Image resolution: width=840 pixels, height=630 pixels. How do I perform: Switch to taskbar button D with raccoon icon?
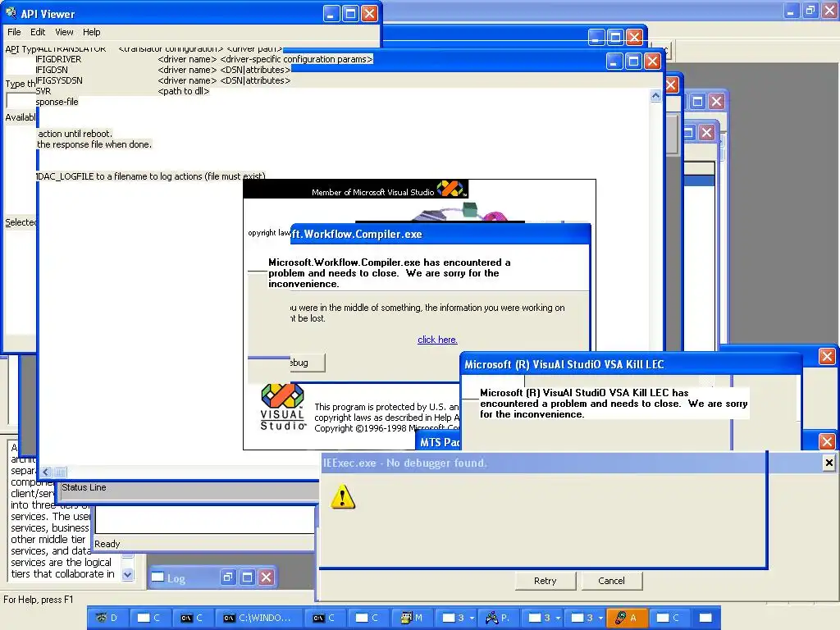pos(109,618)
